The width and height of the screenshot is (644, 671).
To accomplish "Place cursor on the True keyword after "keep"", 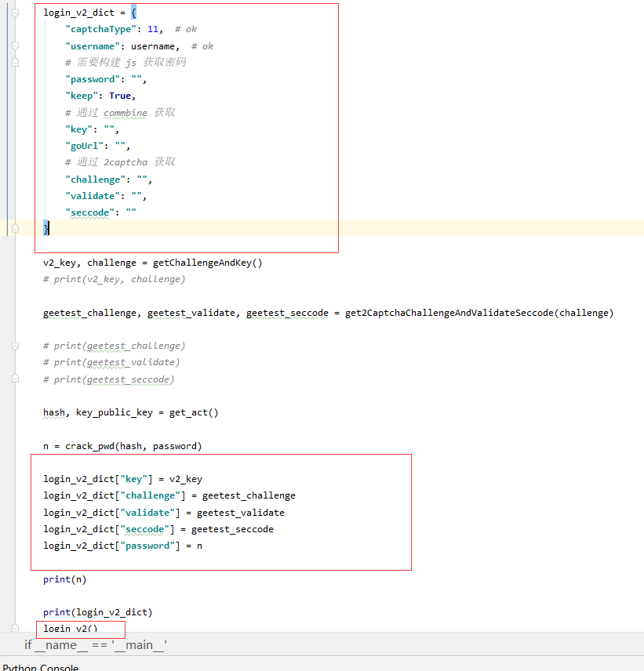I will 120,96.
